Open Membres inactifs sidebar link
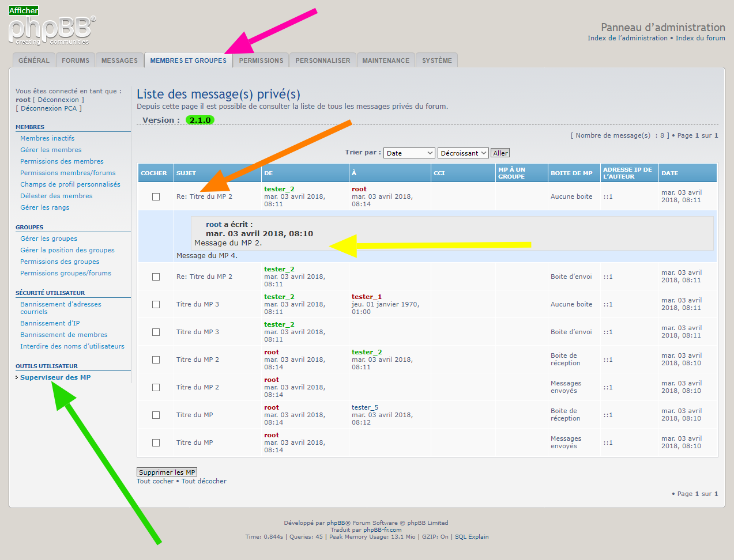The image size is (734, 560). (x=47, y=138)
